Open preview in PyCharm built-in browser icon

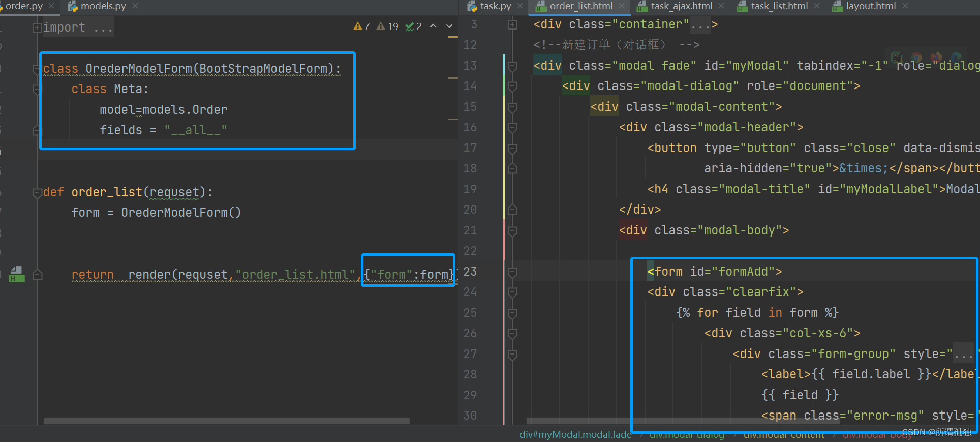point(897,57)
